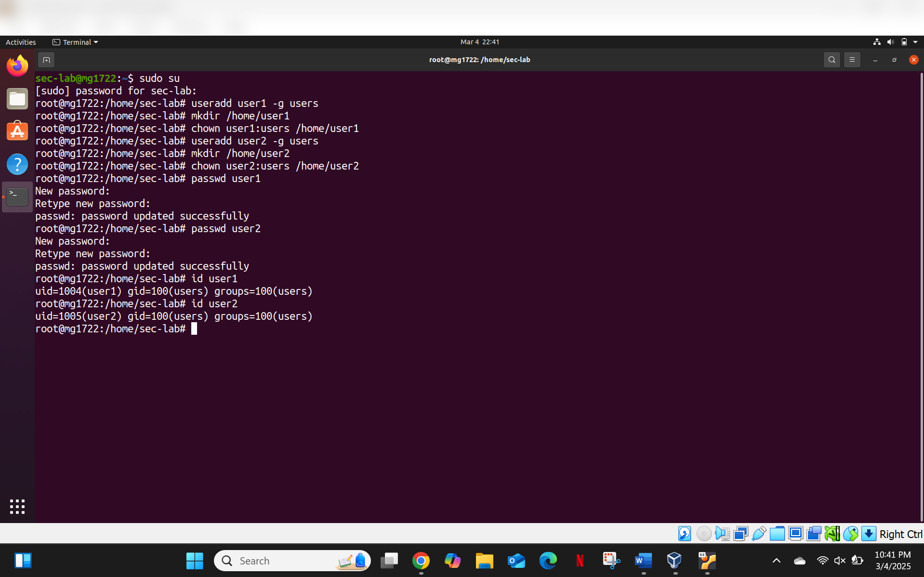Open Task View on Windows taskbar

click(x=389, y=561)
